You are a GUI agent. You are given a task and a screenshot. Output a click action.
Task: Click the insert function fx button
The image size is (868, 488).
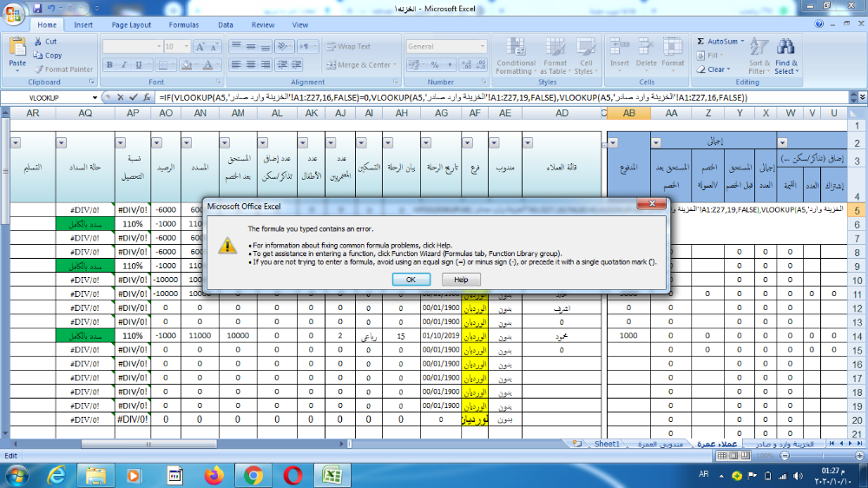(x=147, y=97)
